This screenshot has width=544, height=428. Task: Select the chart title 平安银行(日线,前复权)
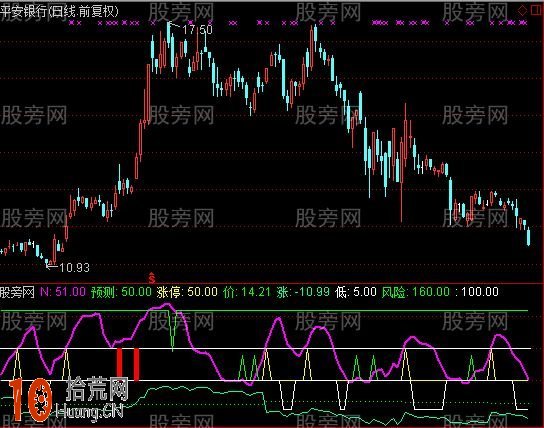pyautogui.click(x=59, y=11)
